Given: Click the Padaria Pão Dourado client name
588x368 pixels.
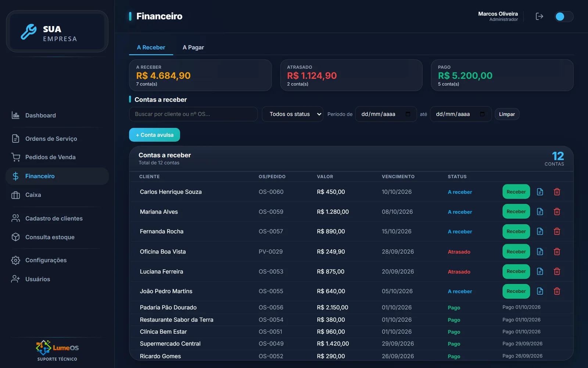Looking at the screenshot, I should tap(168, 307).
